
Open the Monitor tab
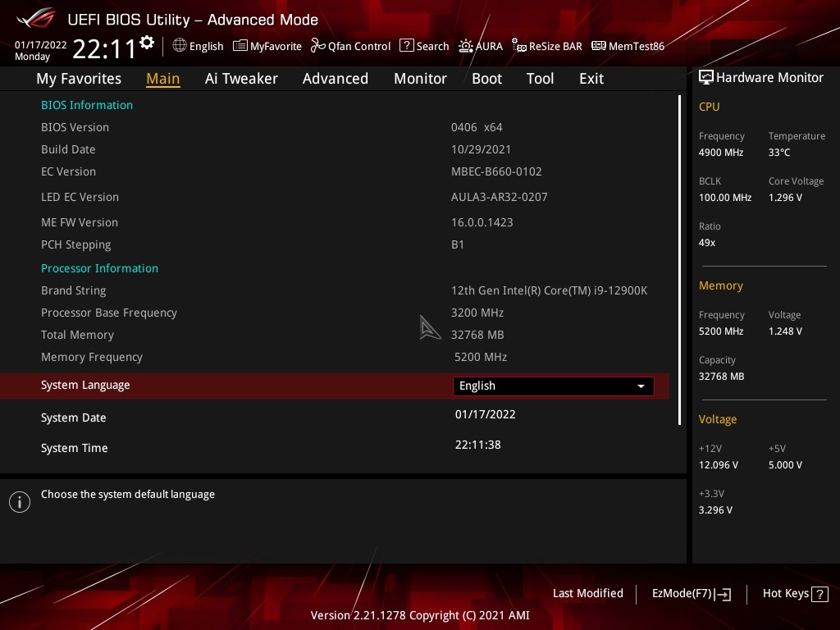click(x=420, y=79)
